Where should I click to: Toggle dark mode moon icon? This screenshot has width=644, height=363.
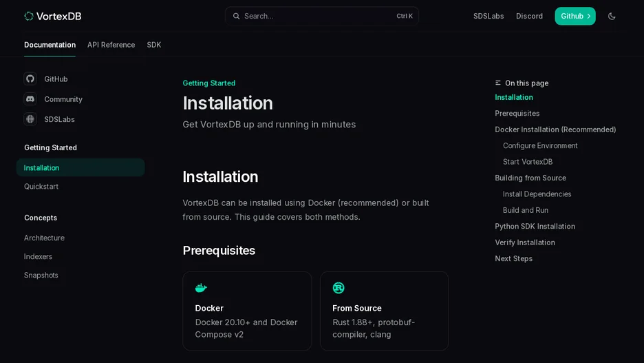[x=612, y=16]
